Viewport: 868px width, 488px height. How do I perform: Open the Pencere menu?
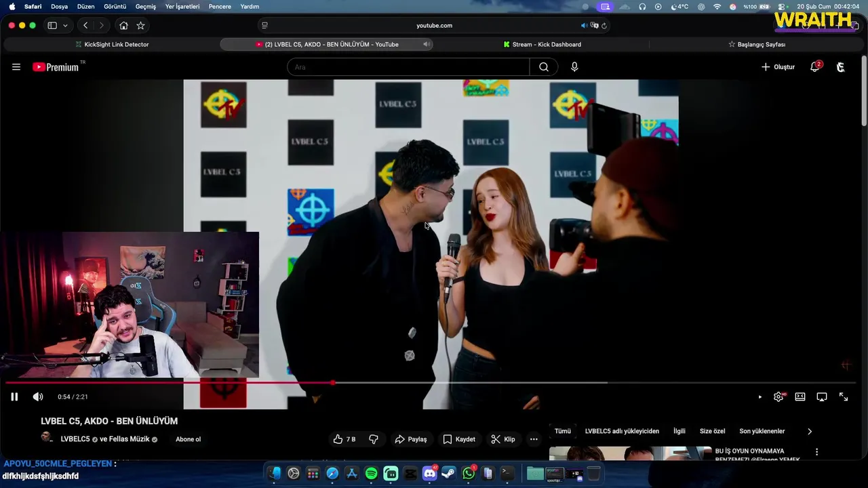[x=220, y=6]
